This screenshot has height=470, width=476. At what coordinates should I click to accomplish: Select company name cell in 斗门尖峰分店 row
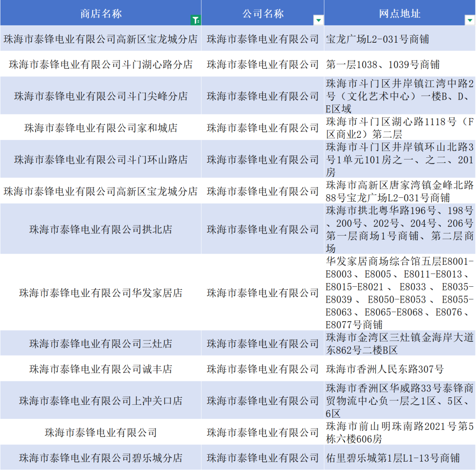(x=263, y=96)
